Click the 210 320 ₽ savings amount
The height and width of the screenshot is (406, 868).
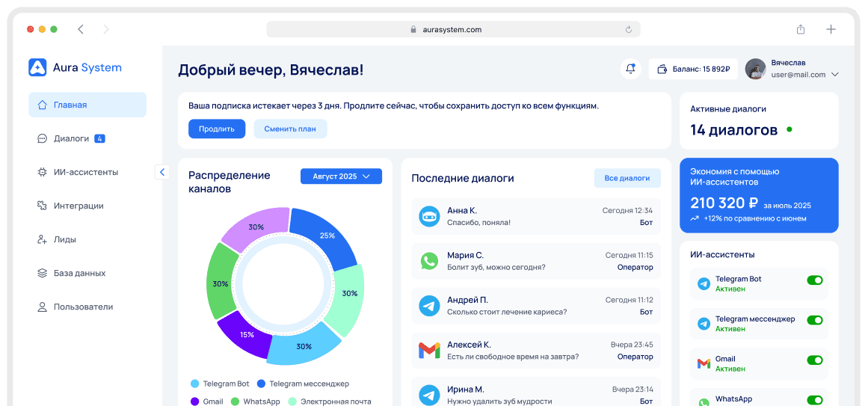click(724, 203)
